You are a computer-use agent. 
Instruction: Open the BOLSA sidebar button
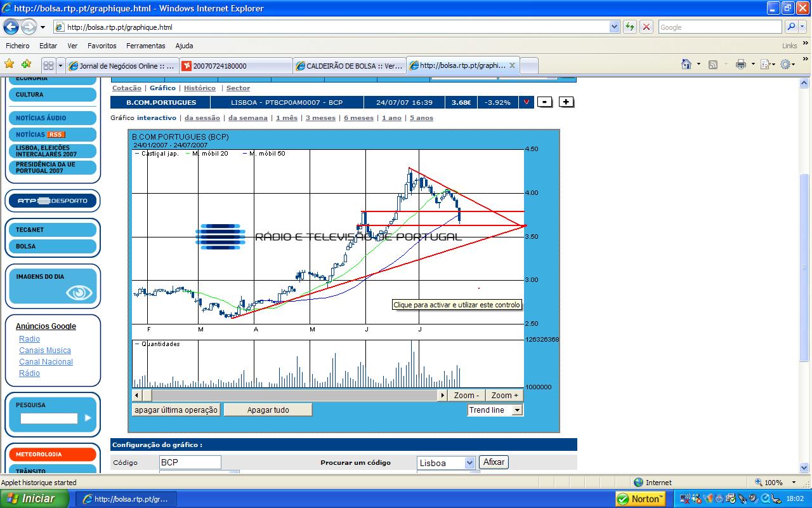(x=53, y=246)
